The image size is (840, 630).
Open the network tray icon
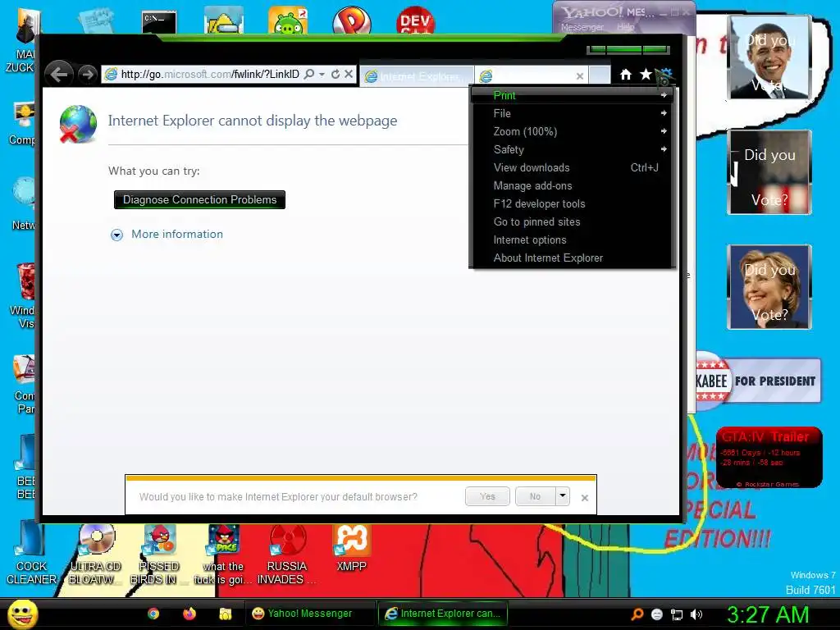pyautogui.click(x=677, y=614)
